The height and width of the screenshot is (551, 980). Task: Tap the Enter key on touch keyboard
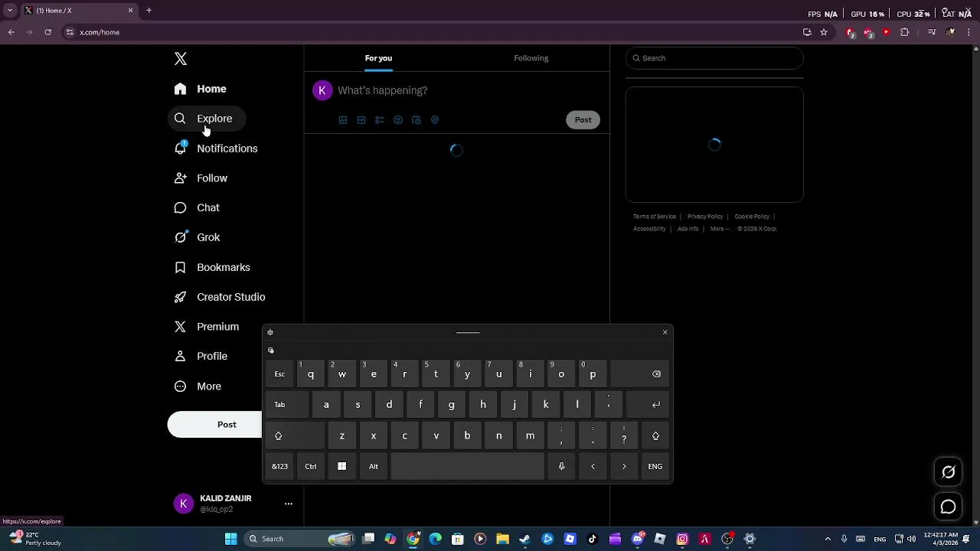[x=648, y=405]
